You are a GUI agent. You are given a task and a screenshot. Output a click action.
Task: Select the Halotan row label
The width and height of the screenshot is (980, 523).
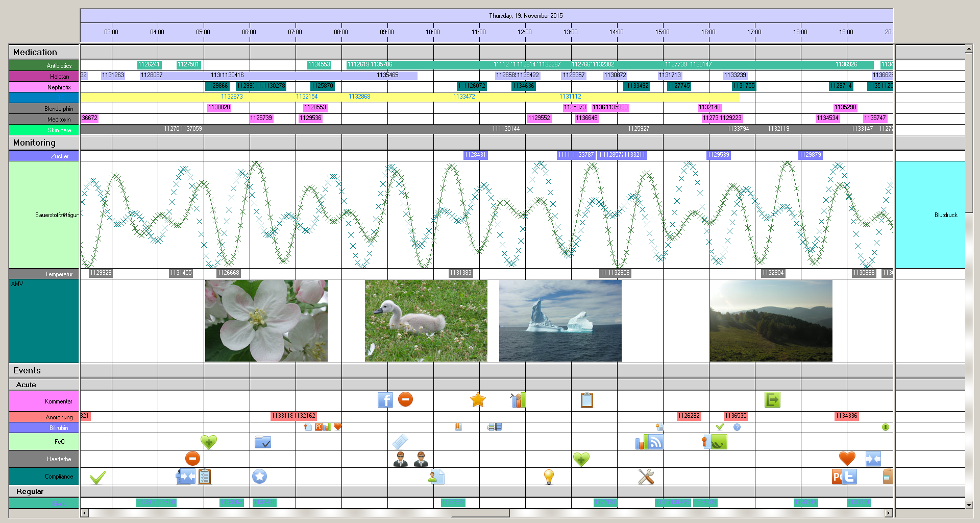(x=44, y=77)
